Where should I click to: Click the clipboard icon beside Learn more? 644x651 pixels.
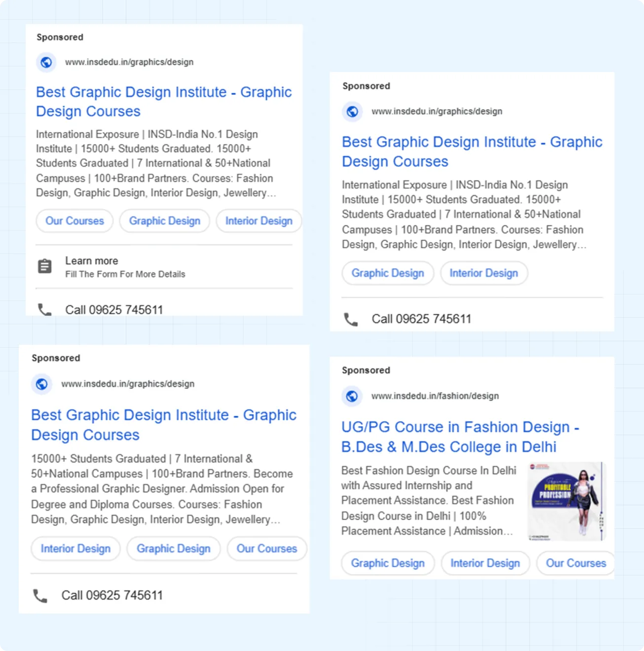[45, 266]
